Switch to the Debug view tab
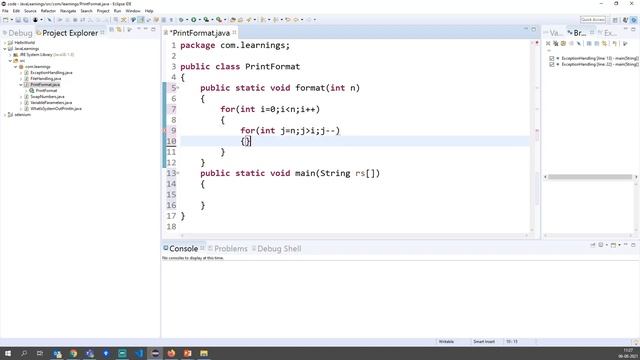This screenshot has height=360, width=640. point(17,33)
